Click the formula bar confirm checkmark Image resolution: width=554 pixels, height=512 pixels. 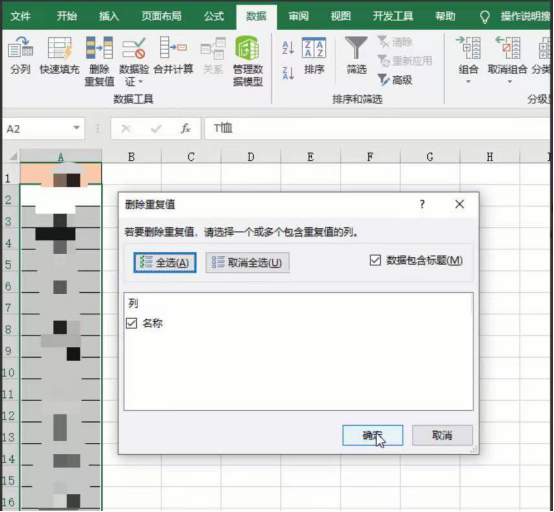[156, 129]
